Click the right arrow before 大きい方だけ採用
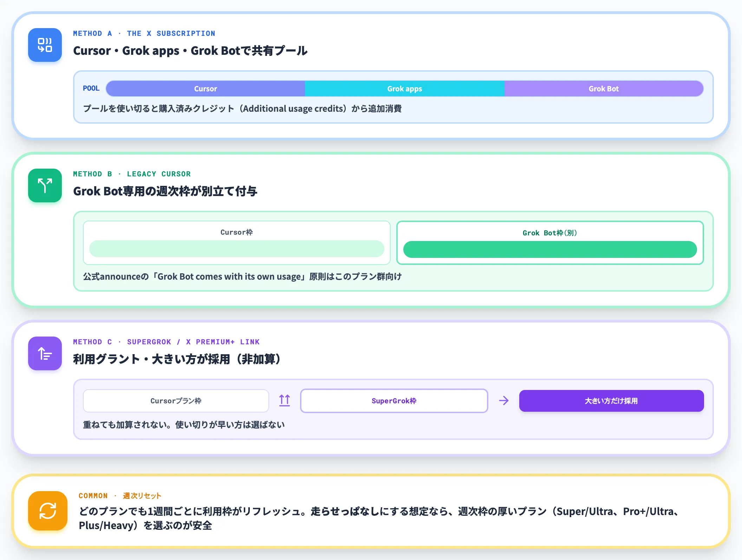Image resolution: width=742 pixels, height=560 pixels. (504, 401)
